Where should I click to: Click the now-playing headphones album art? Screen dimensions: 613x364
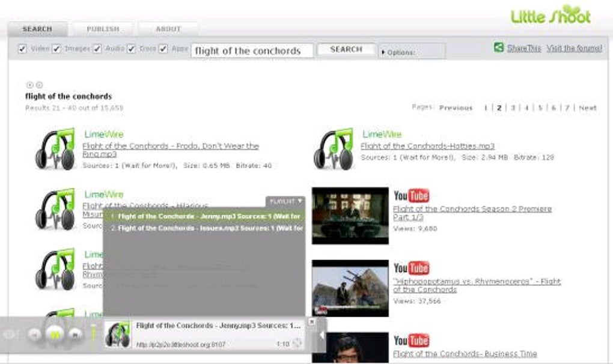[118, 335]
